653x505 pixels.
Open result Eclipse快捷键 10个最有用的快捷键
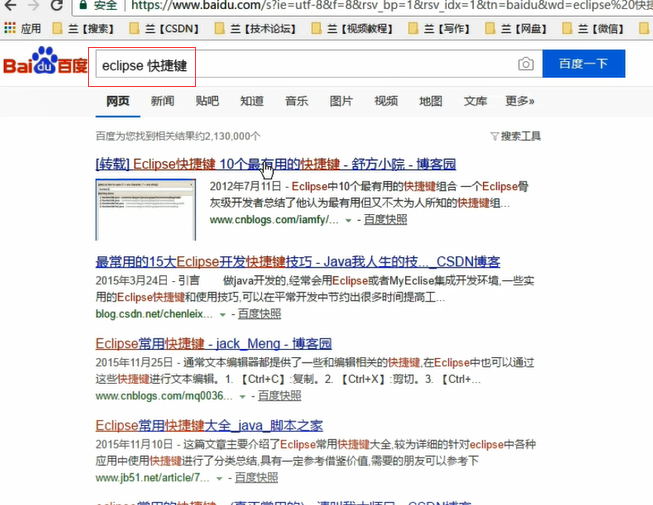pos(276,164)
